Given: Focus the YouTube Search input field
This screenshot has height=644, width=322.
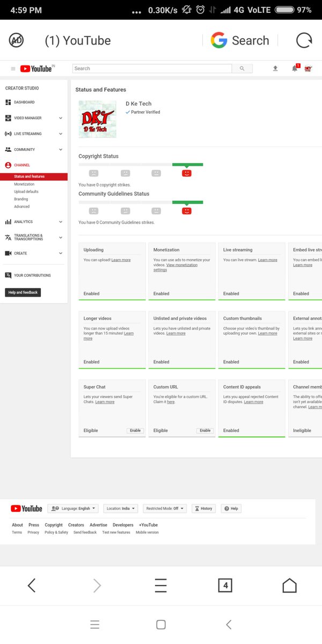Looking at the screenshot, I should point(152,69).
